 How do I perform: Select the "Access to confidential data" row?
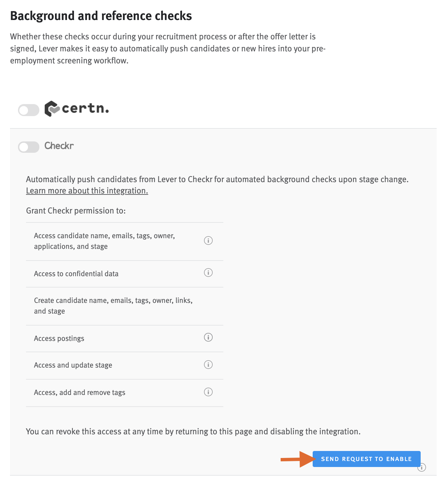click(x=76, y=274)
